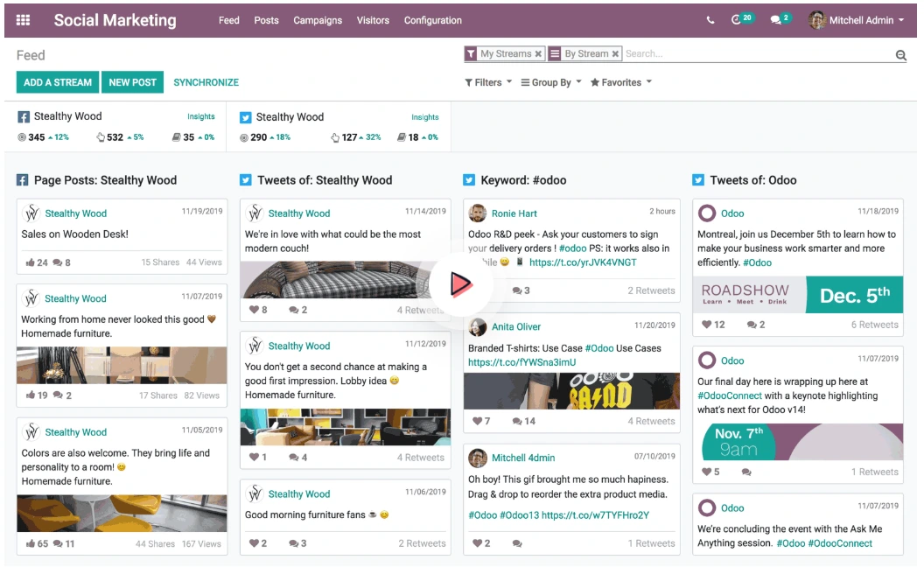Open the Mitchell Admin user menu
Image resolution: width=924 pixels, height=574 pixels.
click(x=857, y=20)
